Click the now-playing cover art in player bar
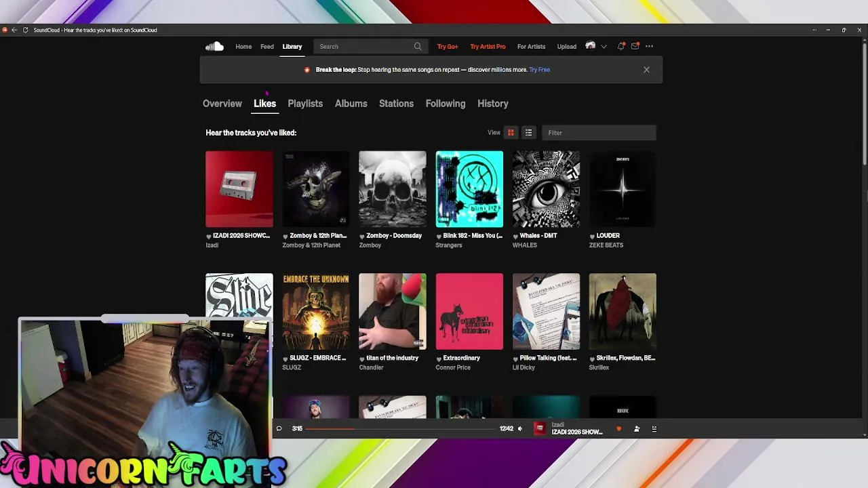 tap(540, 428)
